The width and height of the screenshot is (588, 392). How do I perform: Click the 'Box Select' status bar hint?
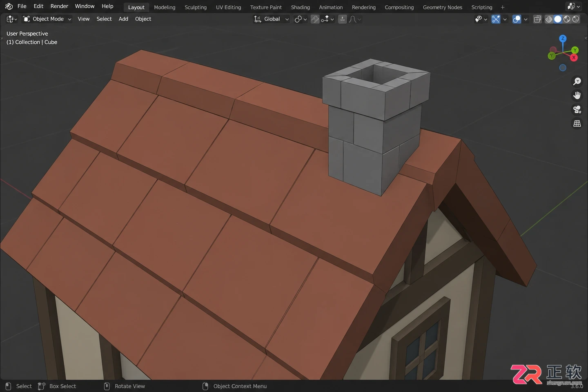[x=62, y=386]
